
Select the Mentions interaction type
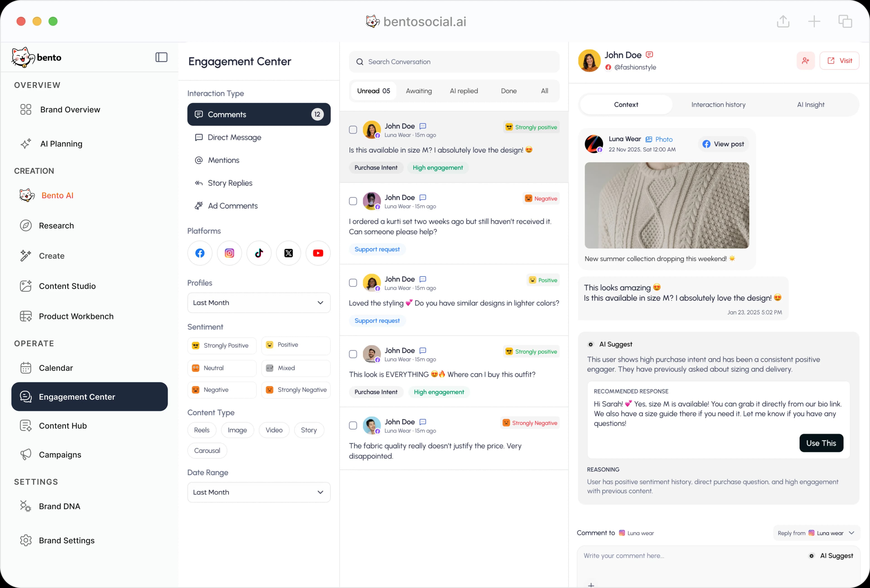pos(259,160)
